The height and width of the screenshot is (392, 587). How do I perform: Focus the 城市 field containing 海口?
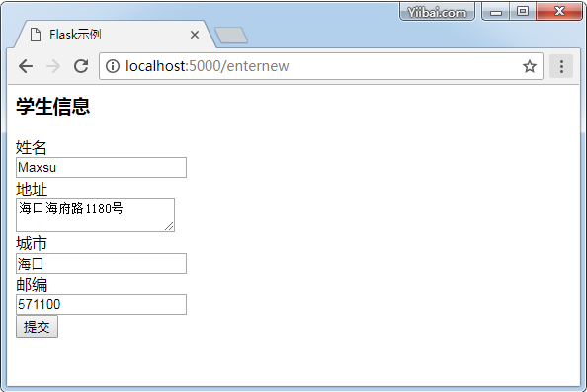pos(101,263)
